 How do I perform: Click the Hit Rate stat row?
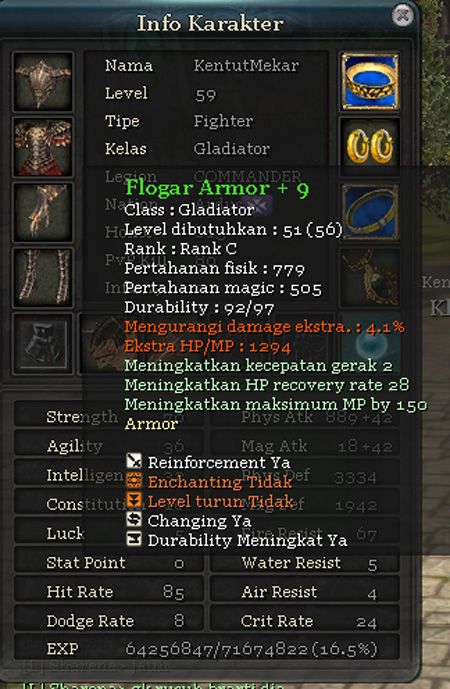[x=109, y=592]
